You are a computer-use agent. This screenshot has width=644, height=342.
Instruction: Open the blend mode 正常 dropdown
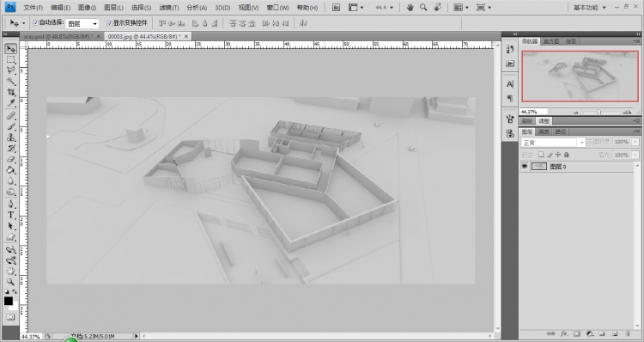553,143
